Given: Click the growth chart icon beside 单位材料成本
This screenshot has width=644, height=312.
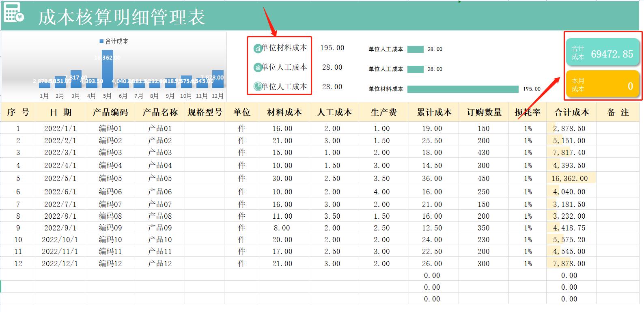Looking at the screenshot, I should [258, 48].
